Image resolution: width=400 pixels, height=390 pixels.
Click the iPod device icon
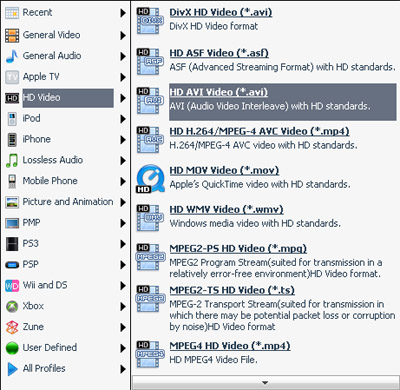(x=12, y=119)
